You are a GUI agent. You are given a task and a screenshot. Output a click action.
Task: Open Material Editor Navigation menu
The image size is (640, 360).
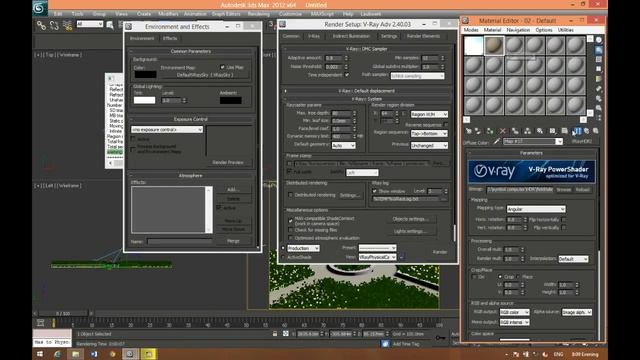pyautogui.click(x=518, y=30)
